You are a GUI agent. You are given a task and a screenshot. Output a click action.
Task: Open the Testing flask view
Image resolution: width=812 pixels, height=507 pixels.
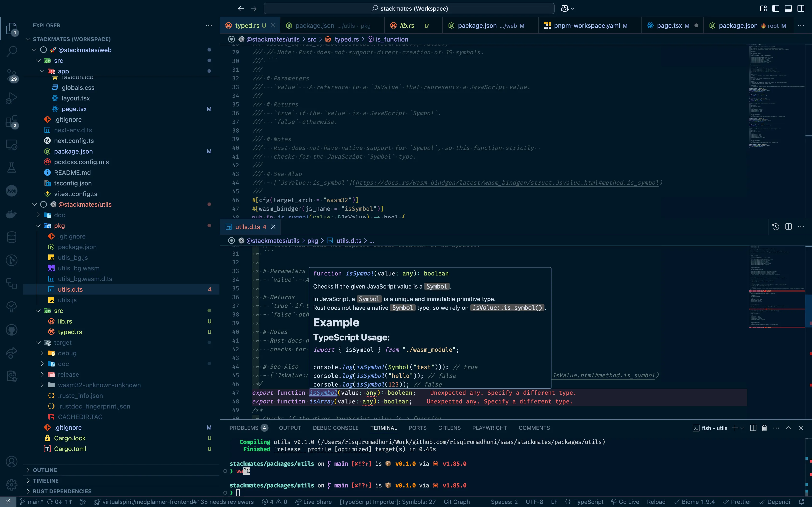[x=12, y=168]
